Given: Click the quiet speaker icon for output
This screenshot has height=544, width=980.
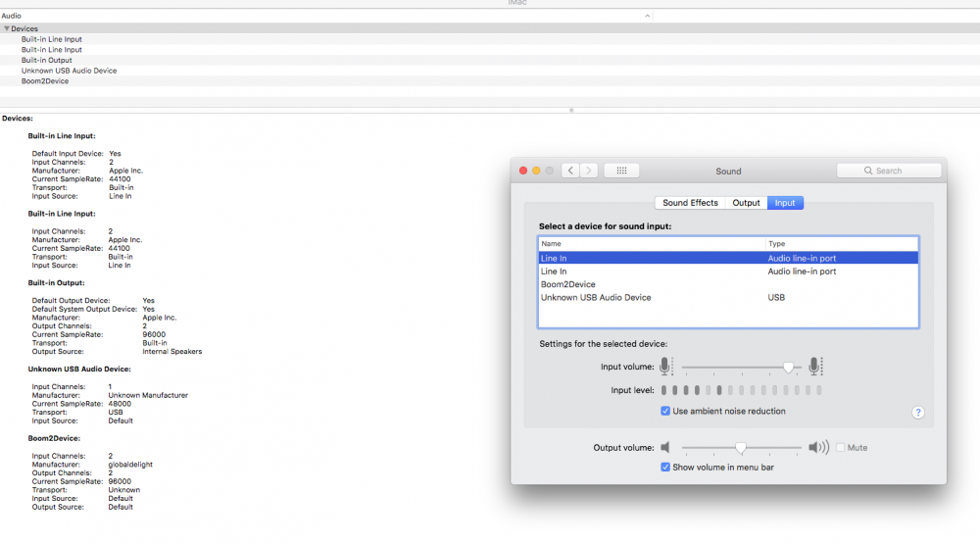Looking at the screenshot, I should pos(665,448).
